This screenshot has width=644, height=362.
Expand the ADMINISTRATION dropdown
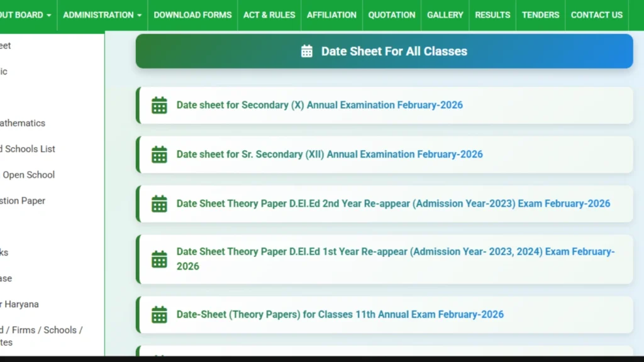[102, 14]
